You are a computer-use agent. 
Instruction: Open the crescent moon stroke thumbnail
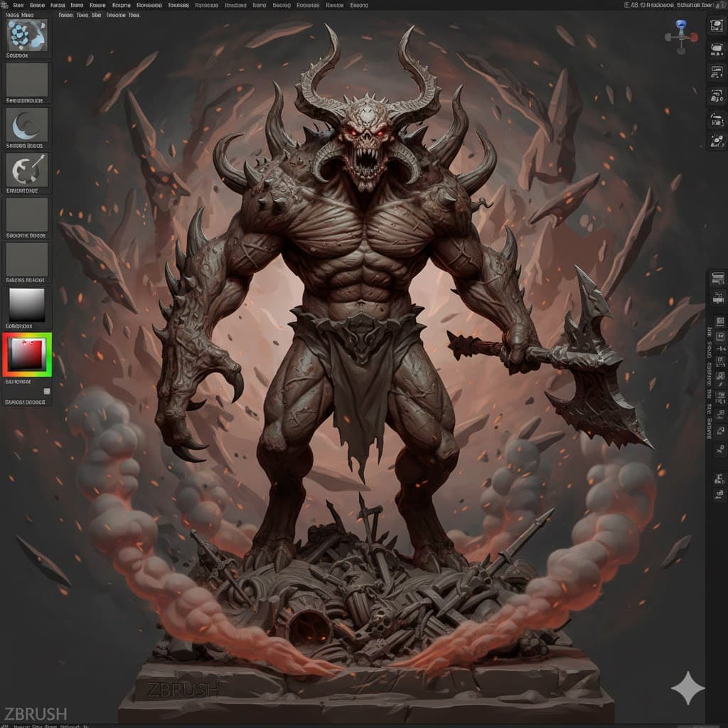pos(27,125)
